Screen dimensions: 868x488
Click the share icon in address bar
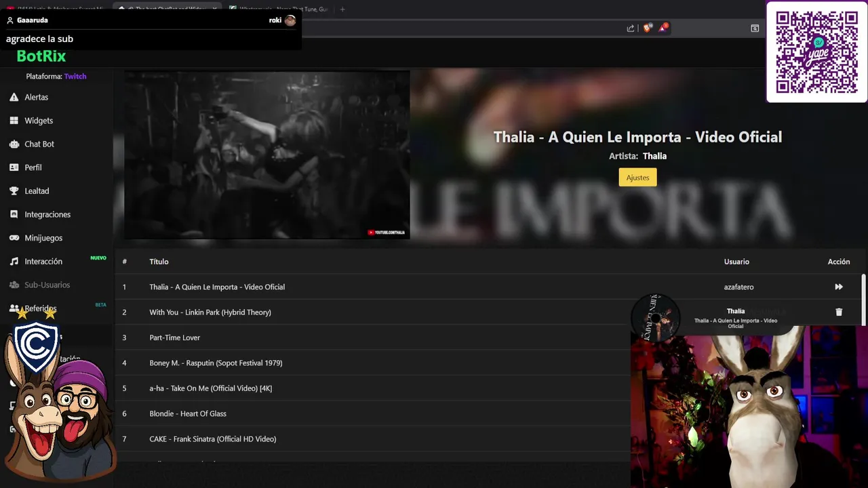coord(631,28)
